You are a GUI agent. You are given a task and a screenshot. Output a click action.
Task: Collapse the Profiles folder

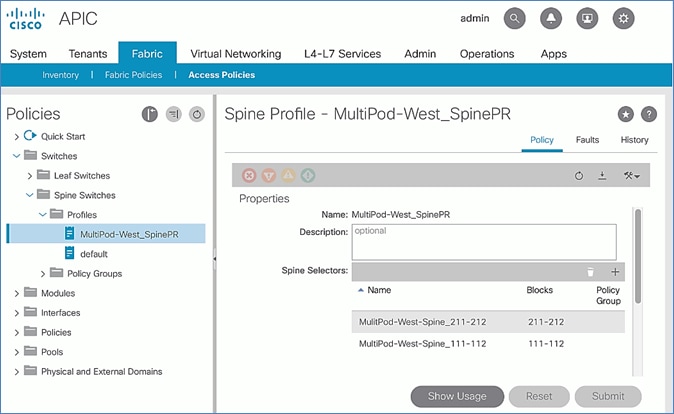[x=43, y=215]
